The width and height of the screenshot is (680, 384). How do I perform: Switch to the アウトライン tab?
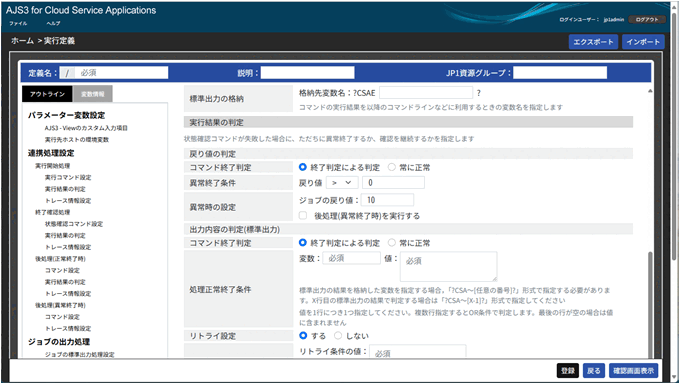[48, 94]
